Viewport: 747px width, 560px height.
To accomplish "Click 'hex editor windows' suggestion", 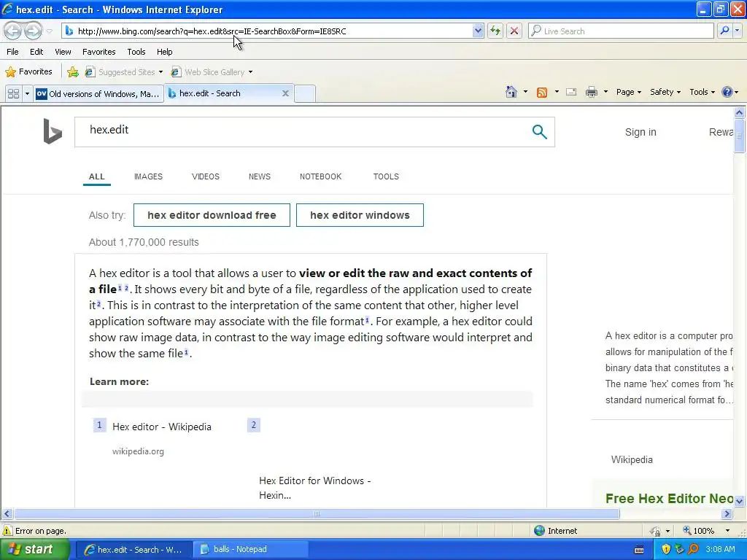I will [360, 215].
